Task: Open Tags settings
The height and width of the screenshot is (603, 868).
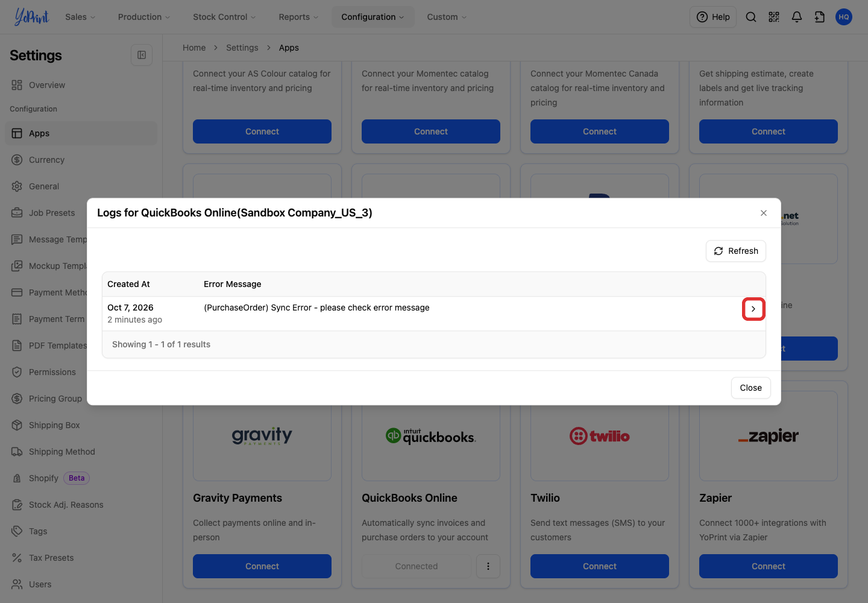Action: click(x=81, y=531)
